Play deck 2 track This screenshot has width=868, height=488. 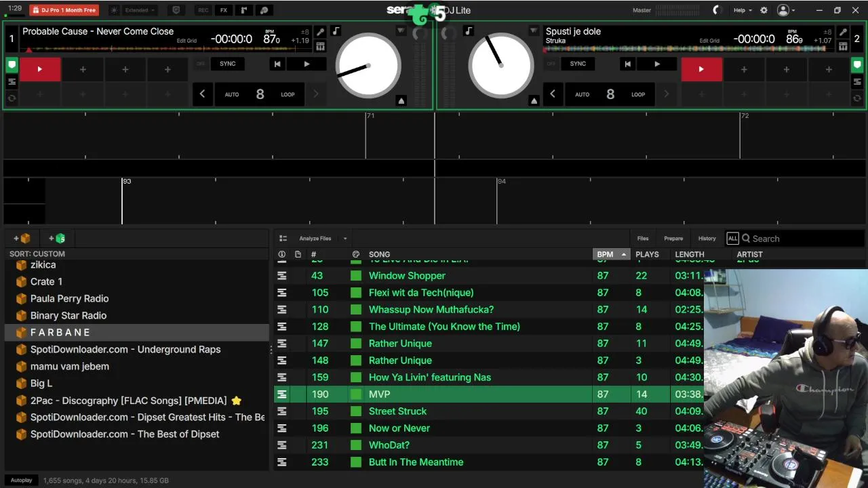pos(656,64)
